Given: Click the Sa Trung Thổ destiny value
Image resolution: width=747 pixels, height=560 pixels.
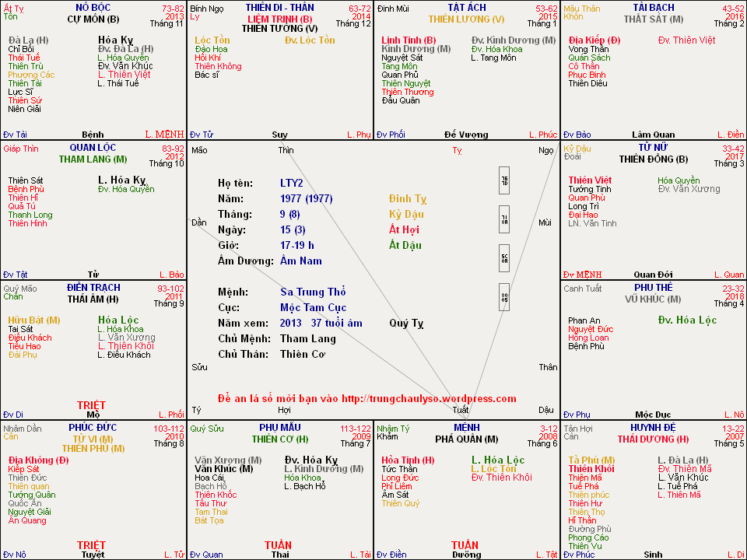Looking at the screenshot, I should pos(313,292).
